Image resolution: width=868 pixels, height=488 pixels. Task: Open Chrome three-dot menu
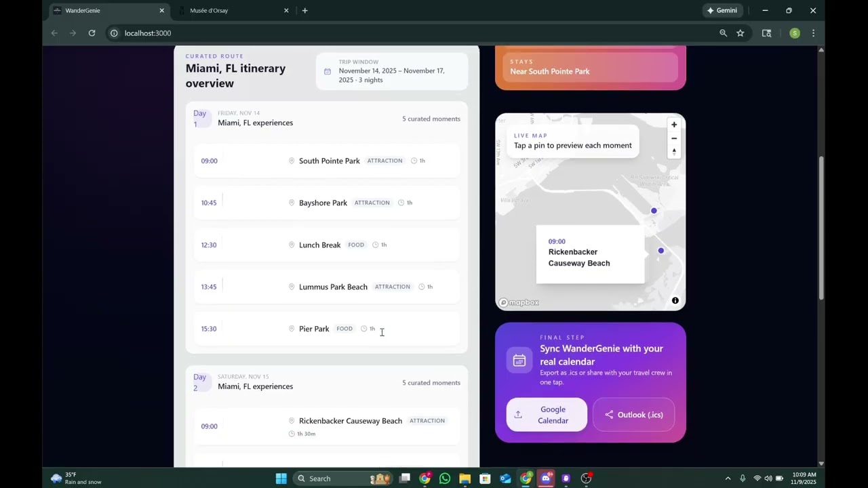click(813, 33)
